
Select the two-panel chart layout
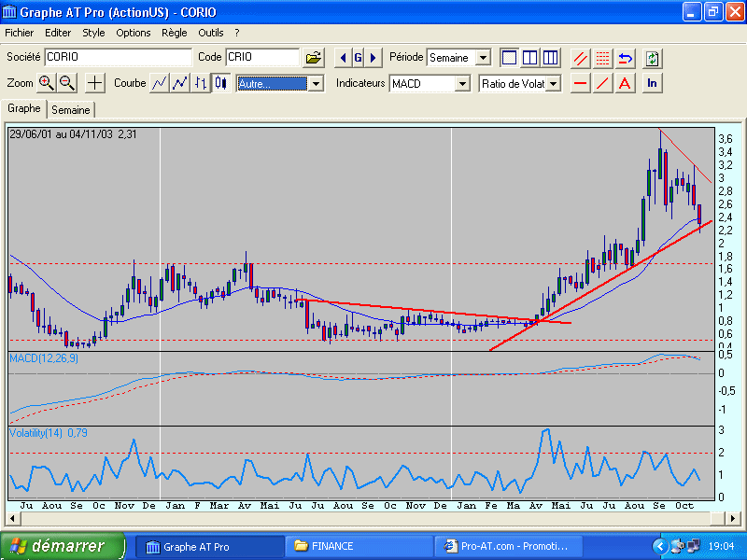pyautogui.click(x=529, y=58)
